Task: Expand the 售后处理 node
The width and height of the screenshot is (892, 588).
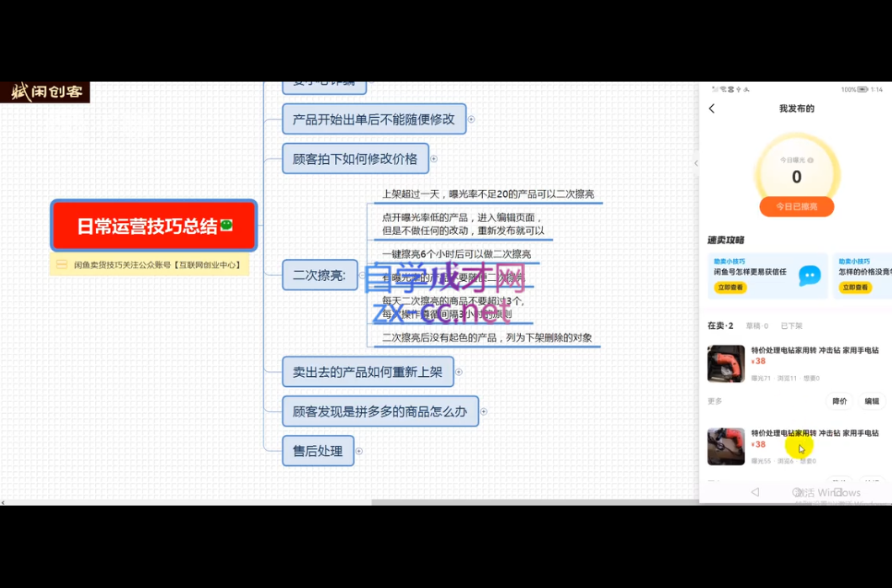Action: [x=359, y=452]
